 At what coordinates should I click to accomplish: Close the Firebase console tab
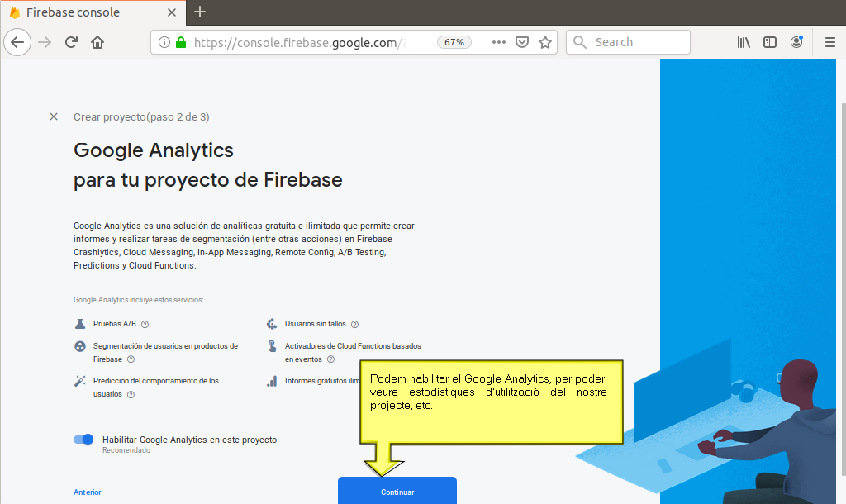point(172,12)
